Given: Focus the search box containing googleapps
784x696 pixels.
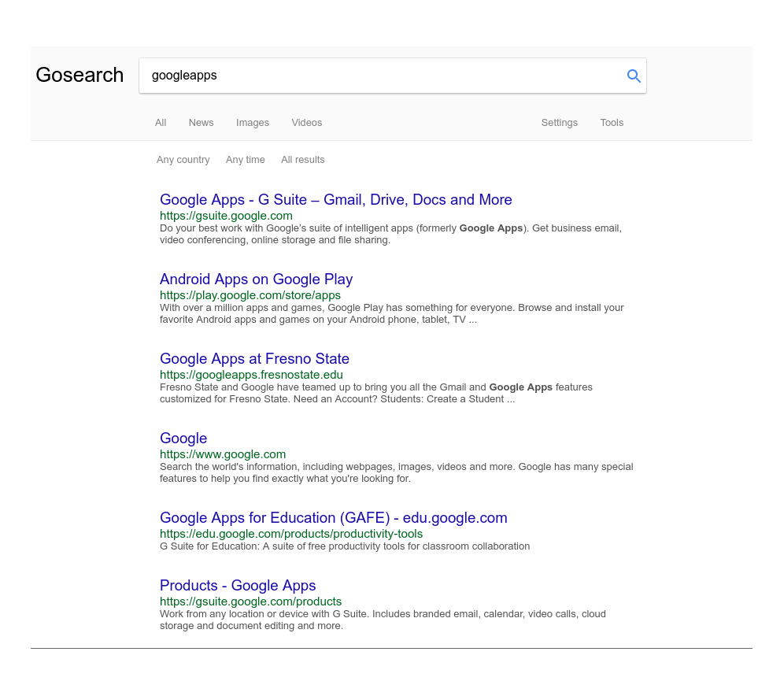Looking at the screenshot, I should click(x=393, y=76).
